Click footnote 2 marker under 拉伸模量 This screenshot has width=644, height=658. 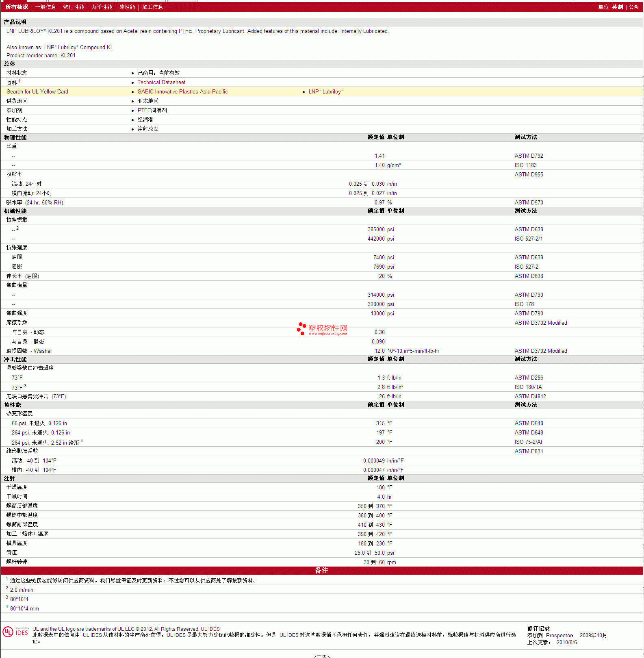coord(17,228)
